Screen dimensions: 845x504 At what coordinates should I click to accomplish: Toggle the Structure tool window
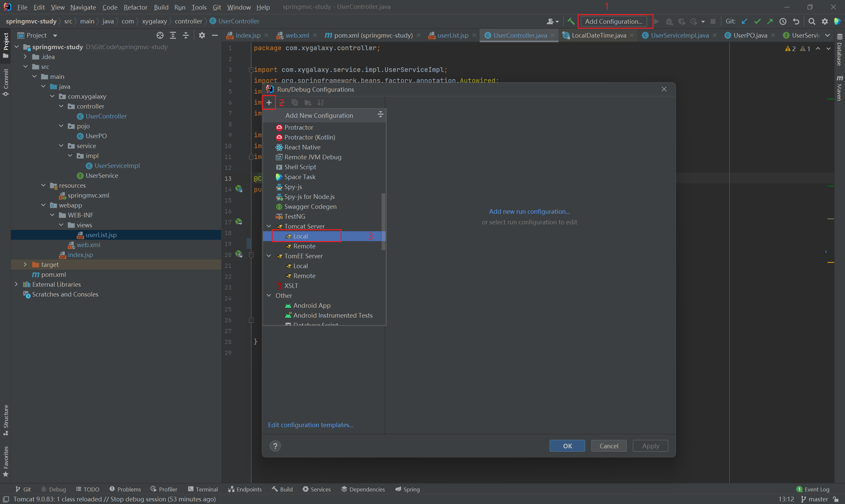(x=5, y=420)
